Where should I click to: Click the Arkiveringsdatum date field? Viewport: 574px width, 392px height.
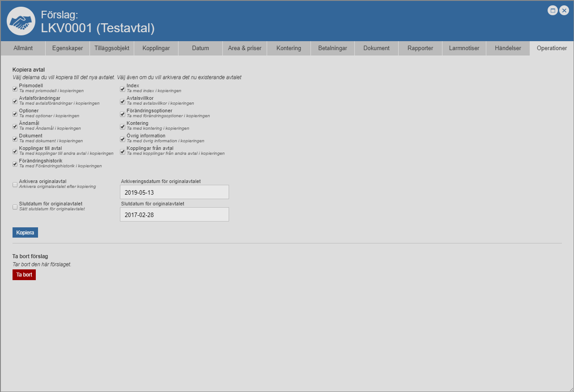coord(174,192)
